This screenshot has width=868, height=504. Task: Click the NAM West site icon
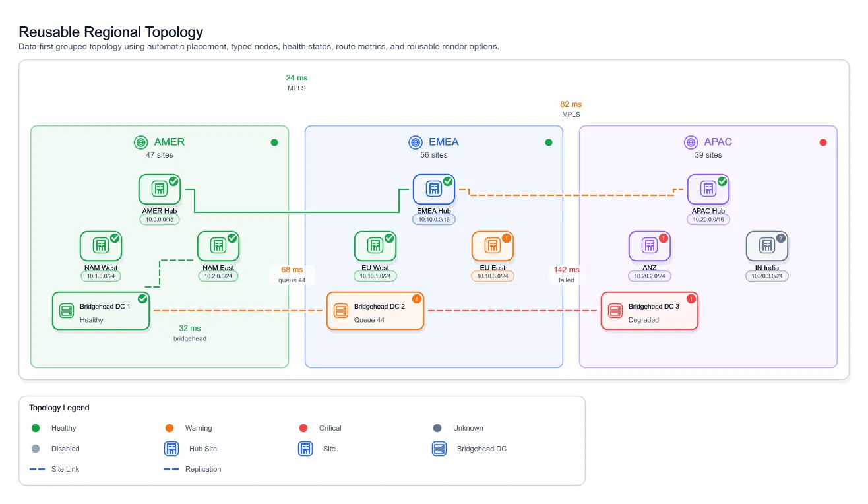point(101,246)
